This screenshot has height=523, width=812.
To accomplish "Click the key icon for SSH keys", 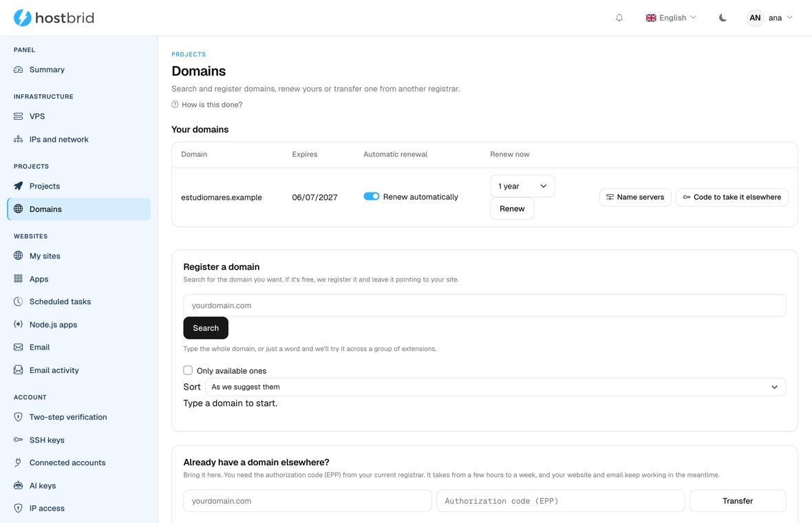I will [x=18, y=440].
